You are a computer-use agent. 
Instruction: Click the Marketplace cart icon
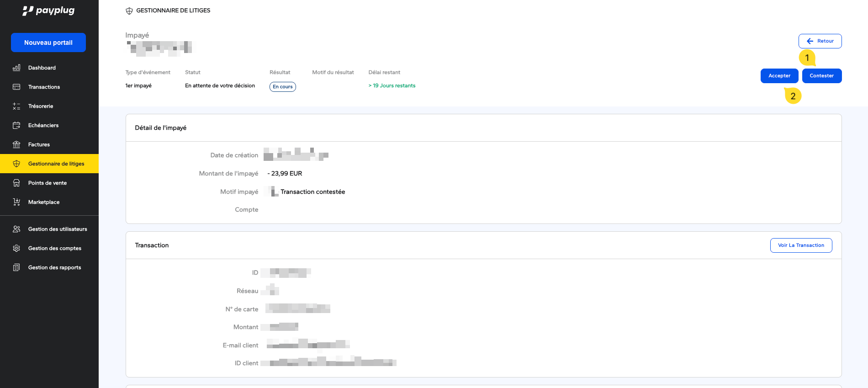16,202
